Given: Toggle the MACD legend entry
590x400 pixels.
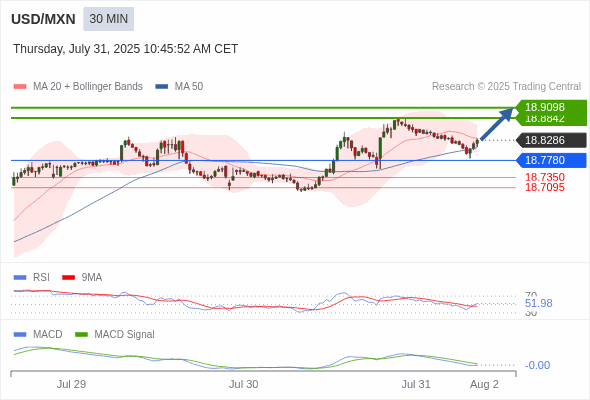Looking at the screenshot, I should click(38, 334).
